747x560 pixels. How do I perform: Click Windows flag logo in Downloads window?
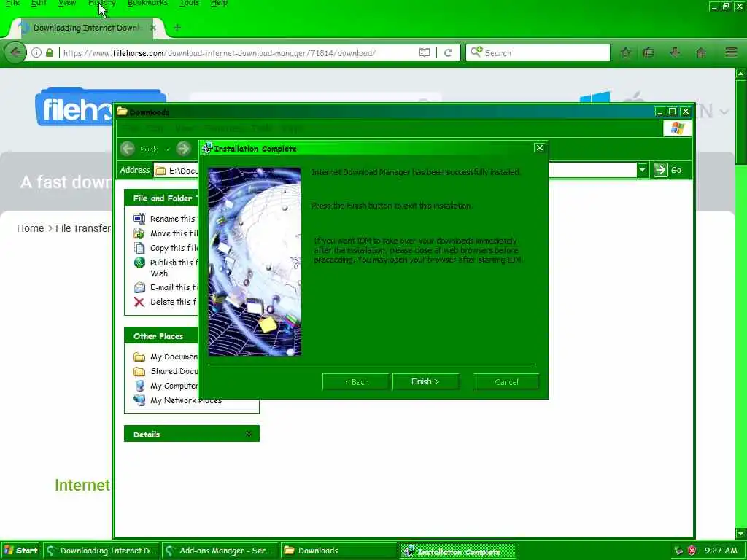[x=678, y=128]
